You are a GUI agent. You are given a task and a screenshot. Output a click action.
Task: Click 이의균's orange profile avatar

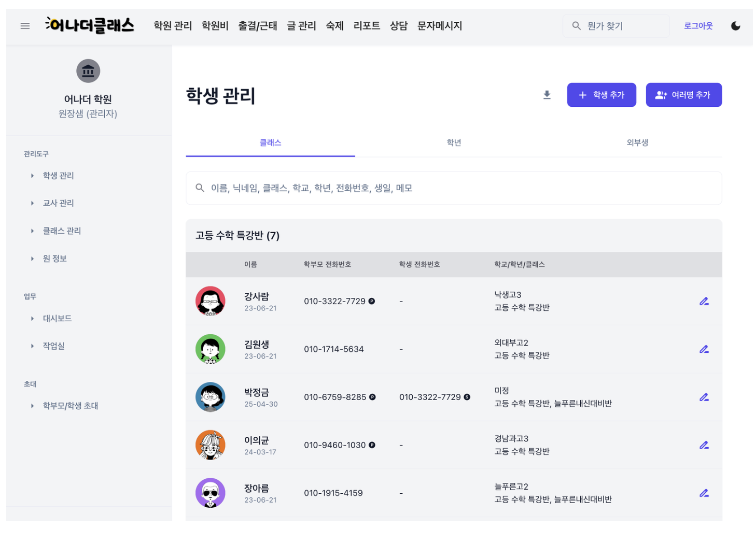210,445
